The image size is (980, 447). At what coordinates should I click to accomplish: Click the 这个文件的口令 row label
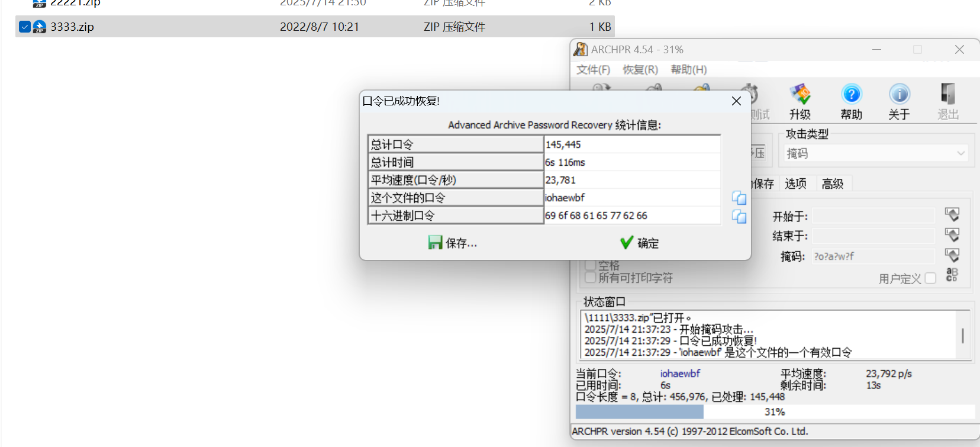[456, 198]
